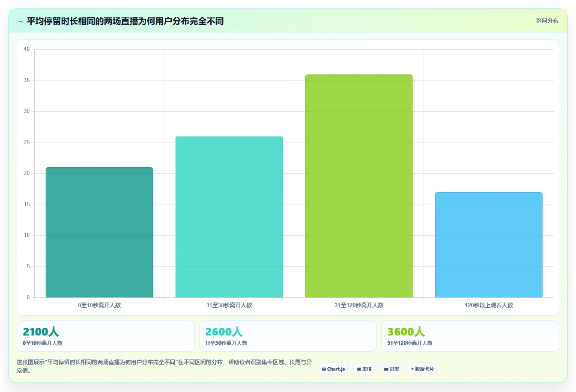Click the 31至120秒离开人数 caption under 3600人
Screen dimensions: 576x392
pos(410,343)
